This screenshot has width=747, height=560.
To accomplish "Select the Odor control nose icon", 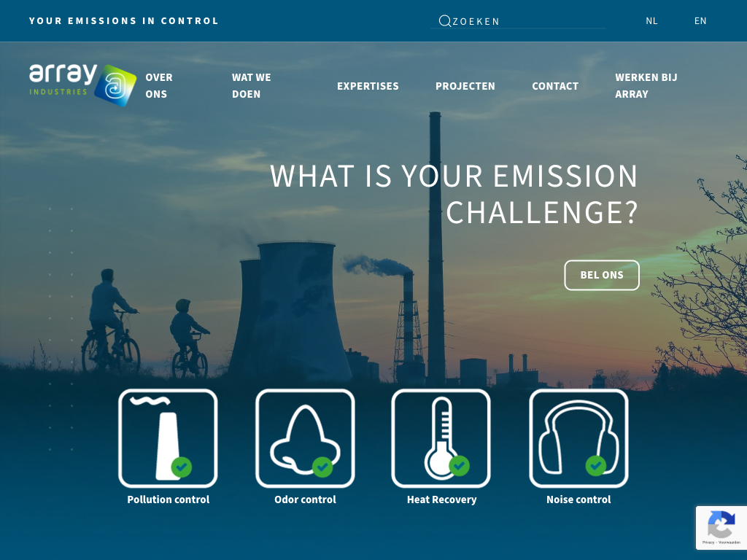I will 305,437.
